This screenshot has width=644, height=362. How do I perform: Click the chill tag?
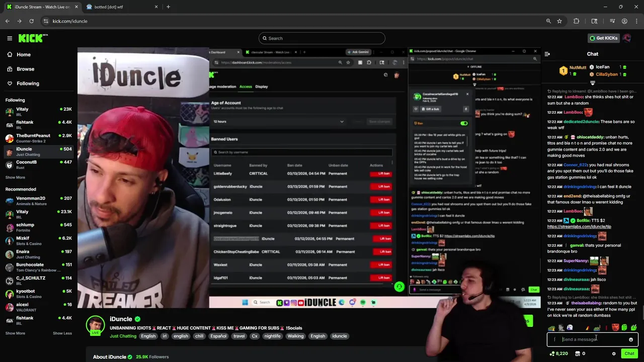(199, 336)
